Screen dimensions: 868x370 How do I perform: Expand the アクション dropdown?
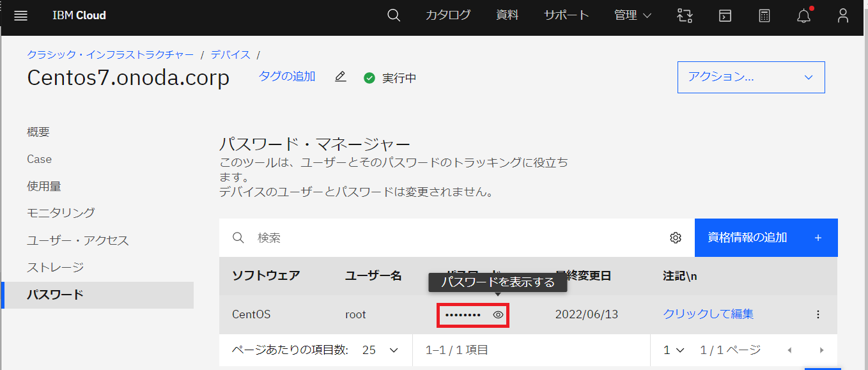point(751,77)
